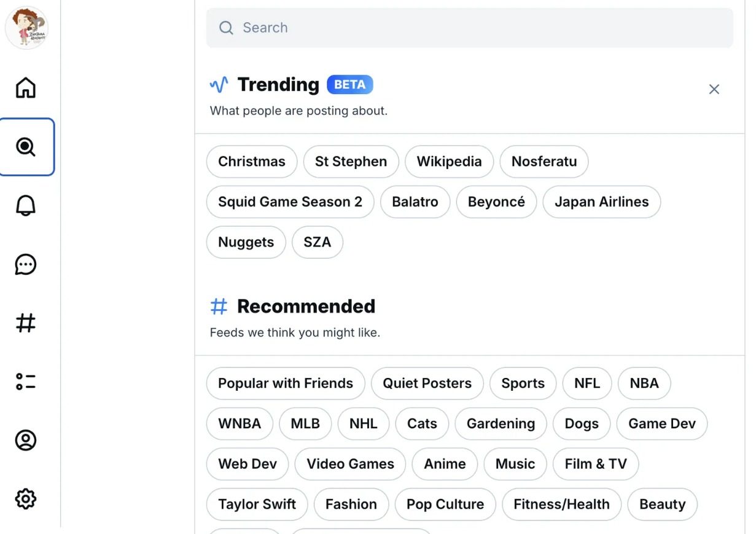Open Chat messages bubble icon
This screenshot has width=756, height=534.
pos(26,265)
